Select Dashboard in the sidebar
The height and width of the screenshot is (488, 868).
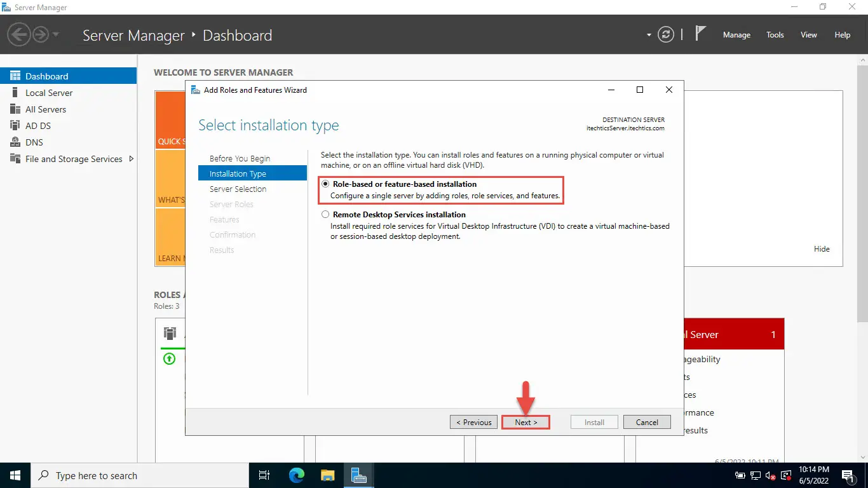point(68,76)
